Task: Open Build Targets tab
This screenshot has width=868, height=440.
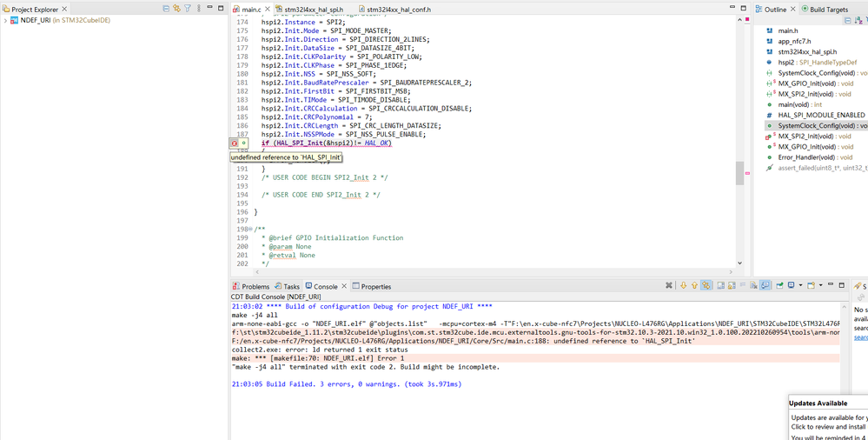Action: [x=824, y=9]
